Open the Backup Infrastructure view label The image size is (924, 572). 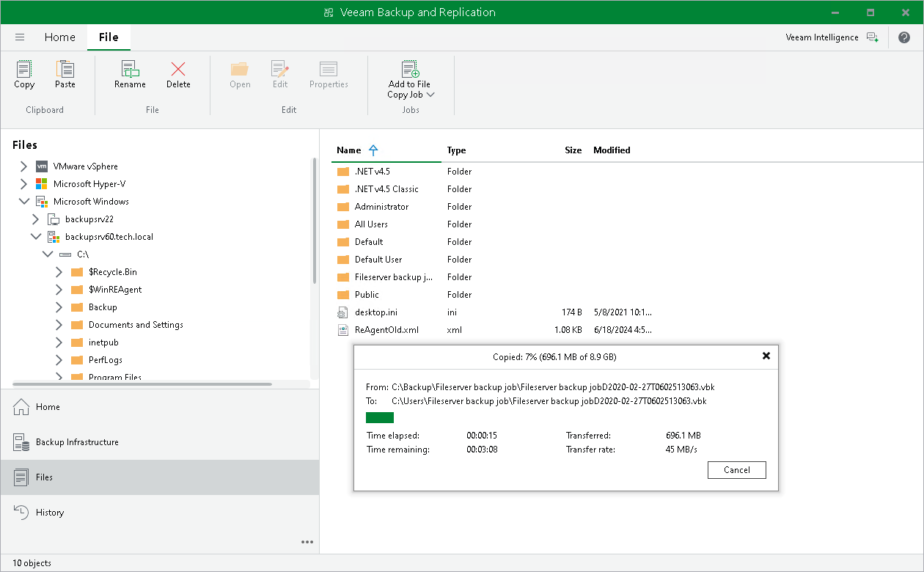(x=77, y=442)
